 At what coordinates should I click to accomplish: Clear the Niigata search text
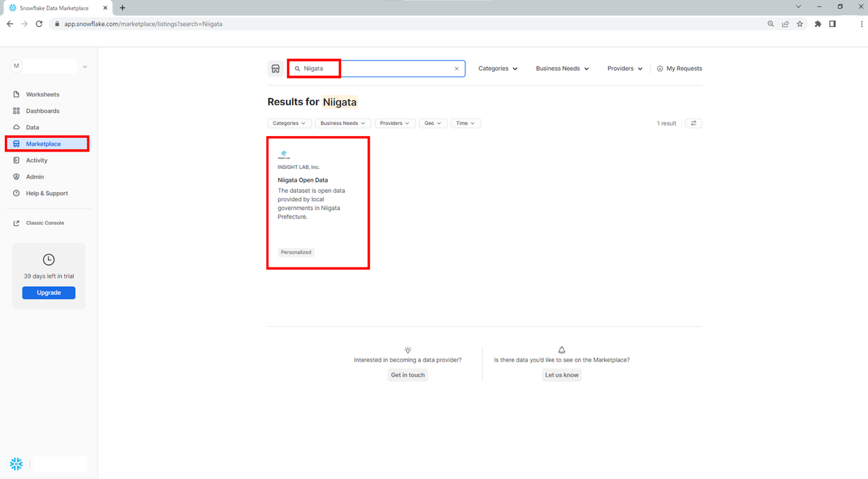[456, 69]
